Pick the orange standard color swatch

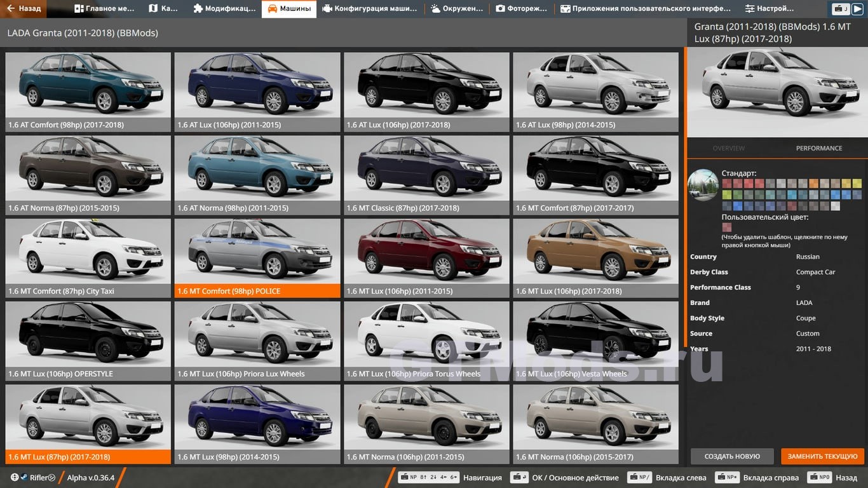point(813,184)
